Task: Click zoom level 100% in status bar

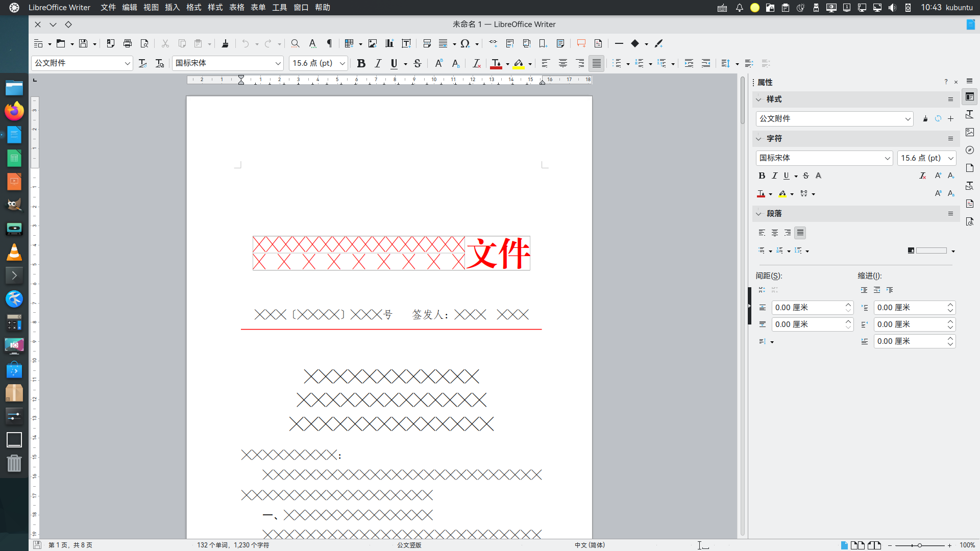Action: [967, 545]
